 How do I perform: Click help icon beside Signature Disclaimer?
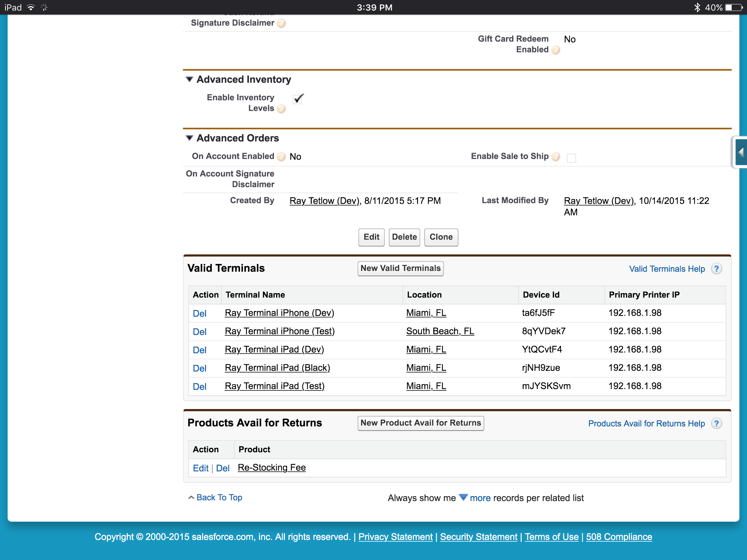coord(281,24)
